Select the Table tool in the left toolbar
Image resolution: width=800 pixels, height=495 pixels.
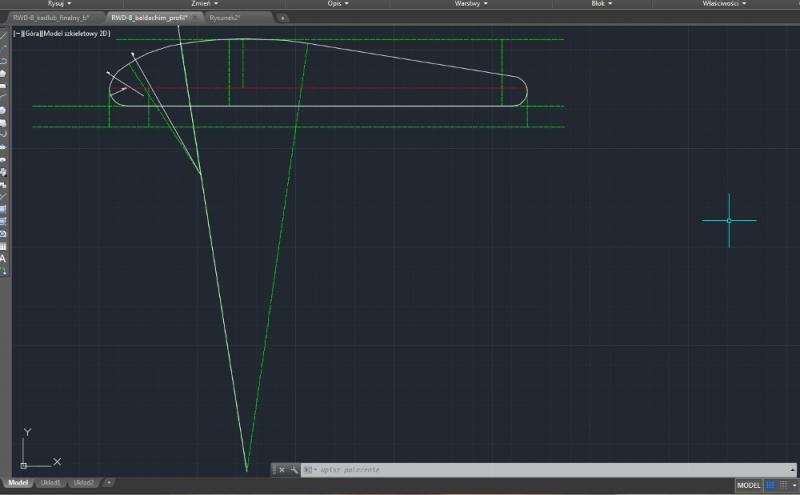(x=4, y=245)
